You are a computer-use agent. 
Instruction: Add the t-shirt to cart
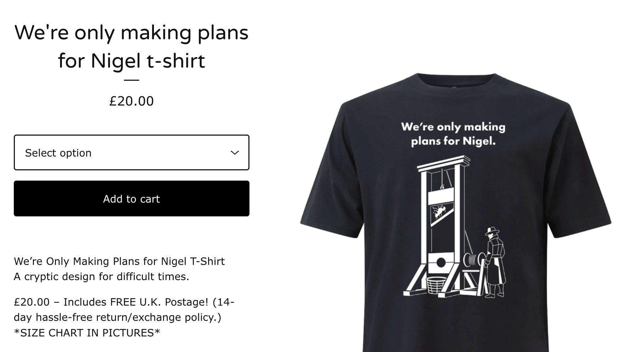pyautogui.click(x=132, y=199)
